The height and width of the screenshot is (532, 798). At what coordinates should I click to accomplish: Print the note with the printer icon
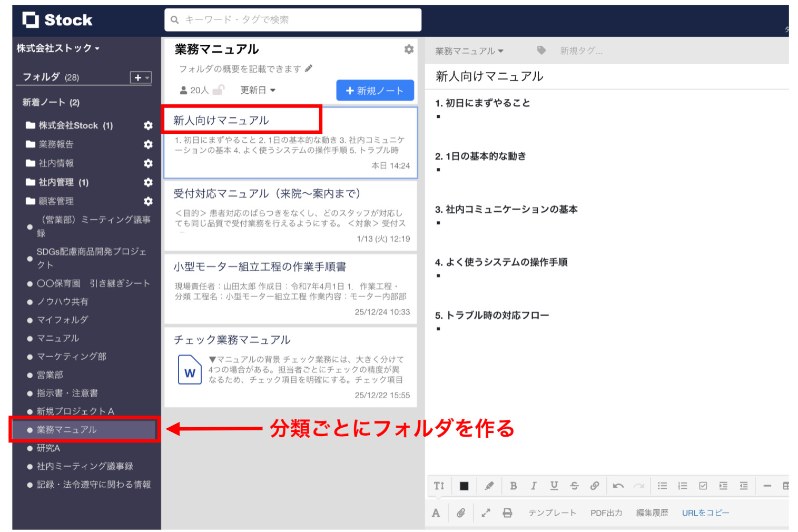(507, 513)
